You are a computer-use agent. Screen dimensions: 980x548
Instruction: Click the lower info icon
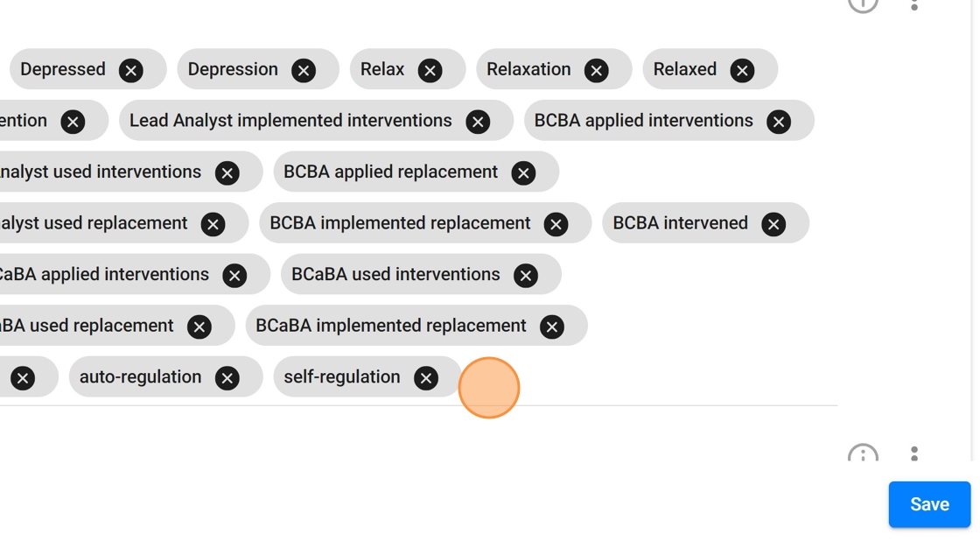863,454
